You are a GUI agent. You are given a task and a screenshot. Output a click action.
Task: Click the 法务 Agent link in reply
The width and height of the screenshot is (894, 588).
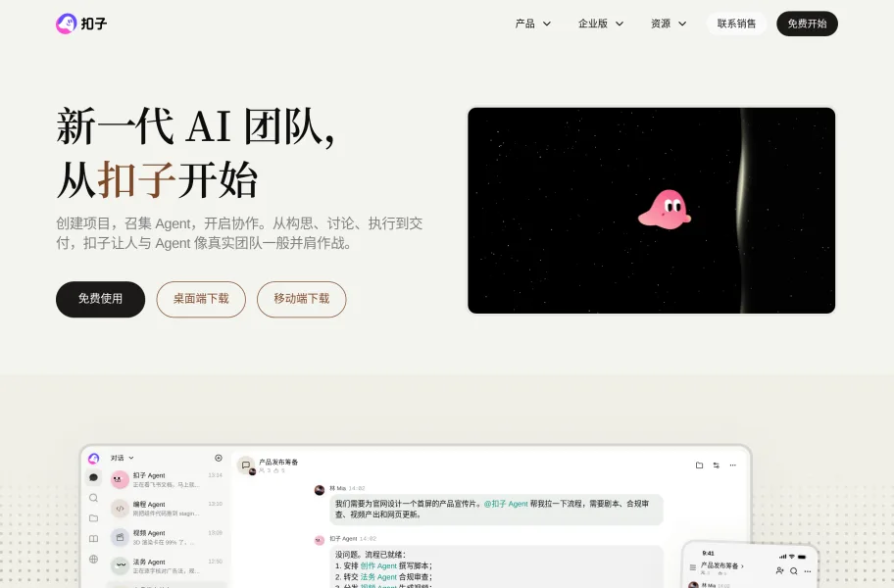[x=378, y=577]
